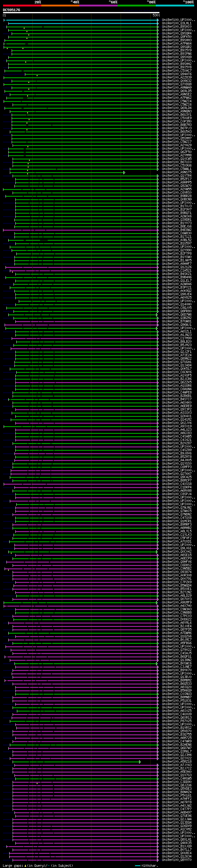The width and height of the screenshot is (197, 868).
Task: Click UniRef100_C5WZI6 label
Action: click(x=177, y=104)
